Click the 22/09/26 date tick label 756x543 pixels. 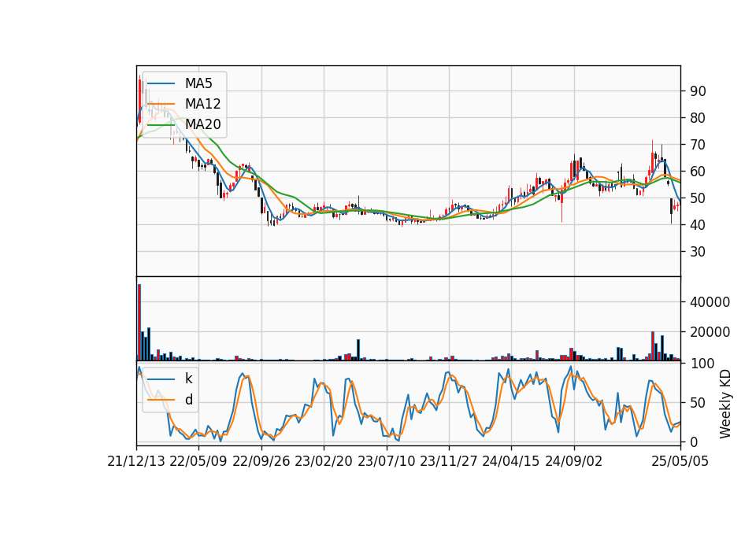[x=261, y=461]
